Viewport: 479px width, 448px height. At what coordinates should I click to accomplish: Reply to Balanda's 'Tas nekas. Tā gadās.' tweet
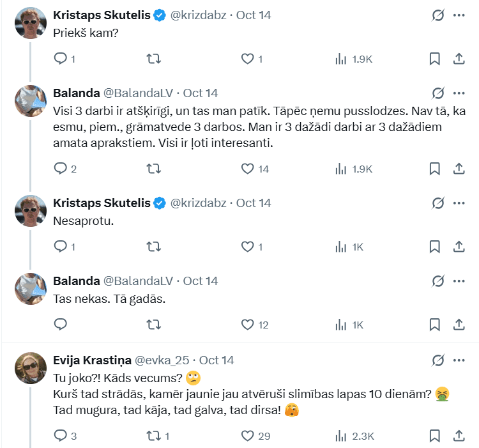click(61, 325)
